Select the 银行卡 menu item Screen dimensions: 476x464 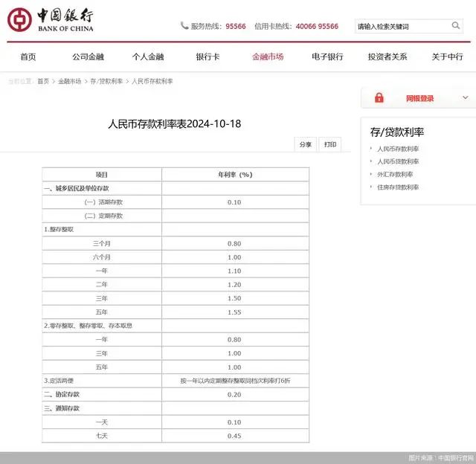tap(208, 57)
